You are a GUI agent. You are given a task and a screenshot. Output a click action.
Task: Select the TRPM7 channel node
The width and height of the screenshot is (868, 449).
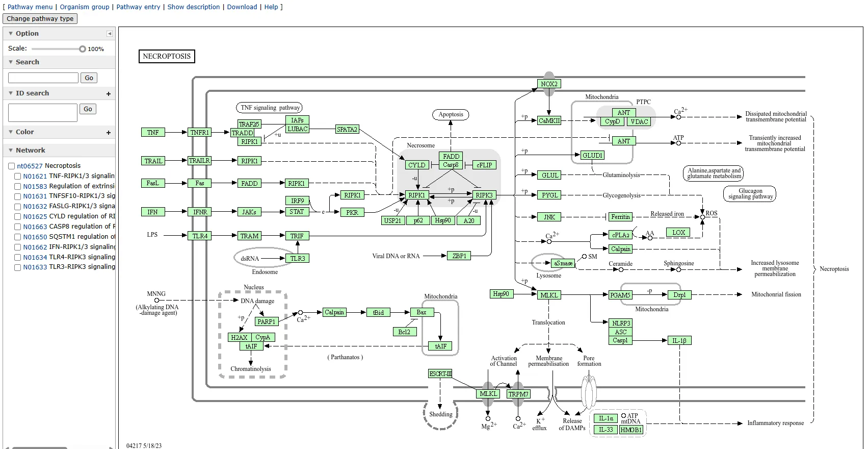pyautogui.click(x=518, y=394)
